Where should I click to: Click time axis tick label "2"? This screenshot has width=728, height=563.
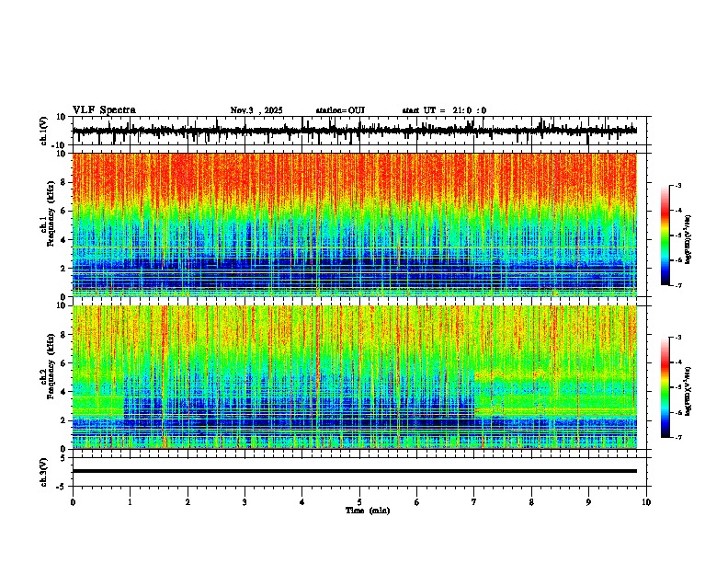pyautogui.click(x=188, y=502)
